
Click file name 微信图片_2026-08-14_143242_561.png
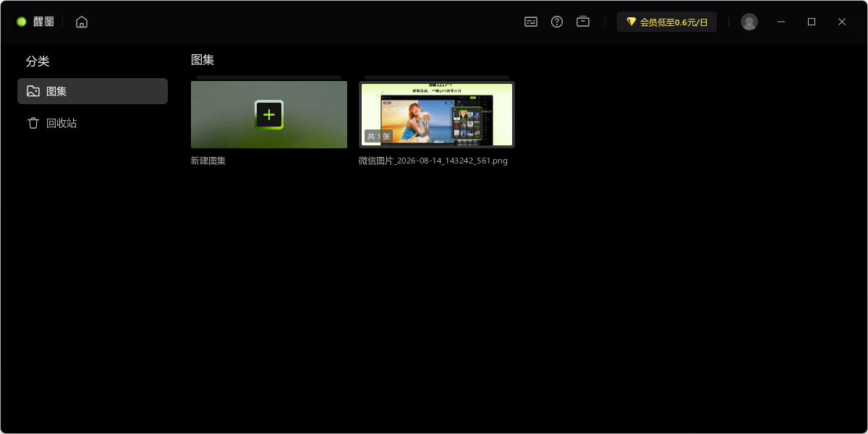(433, 161)
